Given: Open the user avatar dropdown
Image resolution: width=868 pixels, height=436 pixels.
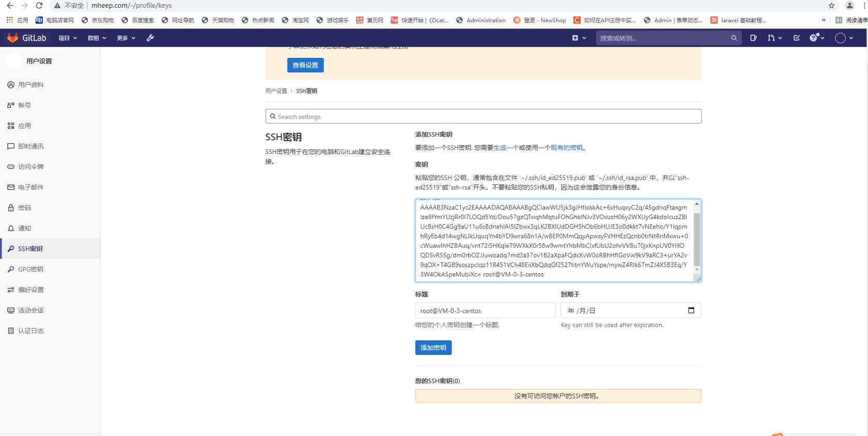Looking at the screenshot, I should pos(844,38).
